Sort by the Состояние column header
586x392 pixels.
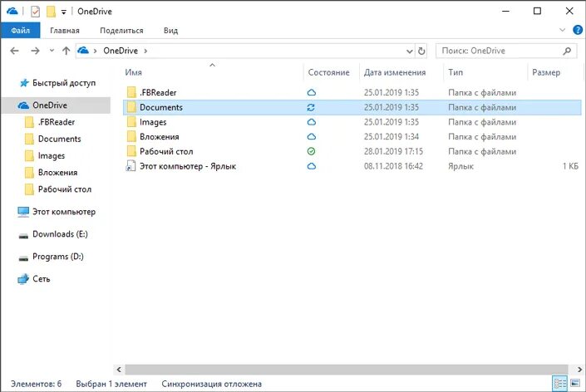pos(329,72)
